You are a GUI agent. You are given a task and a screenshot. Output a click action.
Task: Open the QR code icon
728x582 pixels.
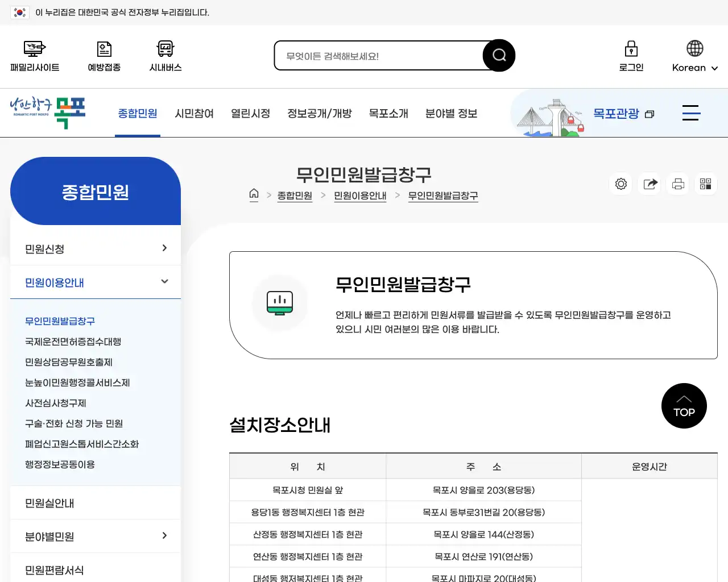[x=705, y=184]
